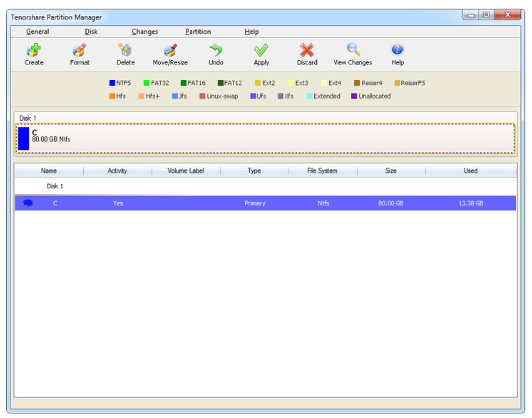532x418 pixels.
Task: Click the Volume Label column header
Action: point(186,171)
